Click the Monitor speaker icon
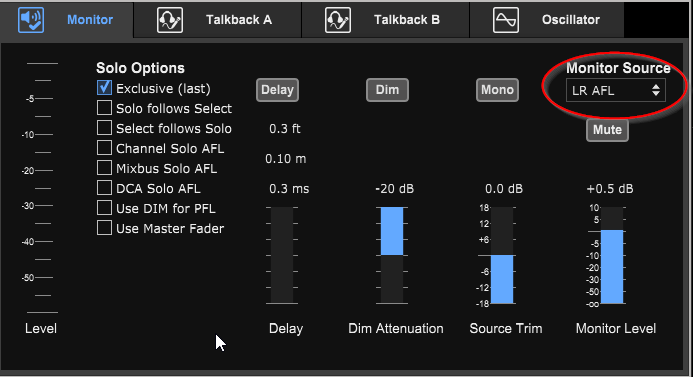 (x=31, y=20)
